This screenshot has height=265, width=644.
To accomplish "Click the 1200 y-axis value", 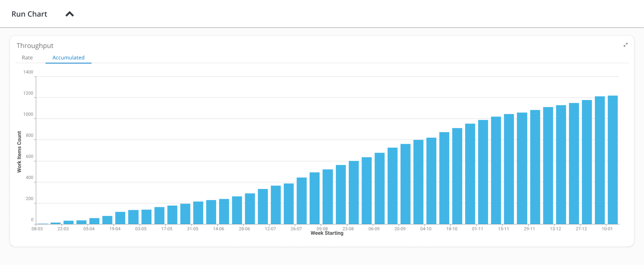I will 28,93.
